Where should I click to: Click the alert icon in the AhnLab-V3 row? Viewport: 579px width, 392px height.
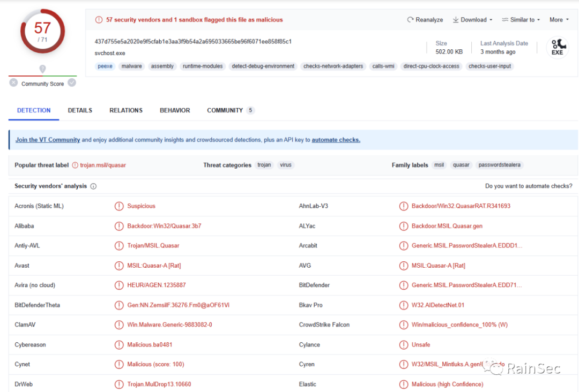click(x=404, y=206)
